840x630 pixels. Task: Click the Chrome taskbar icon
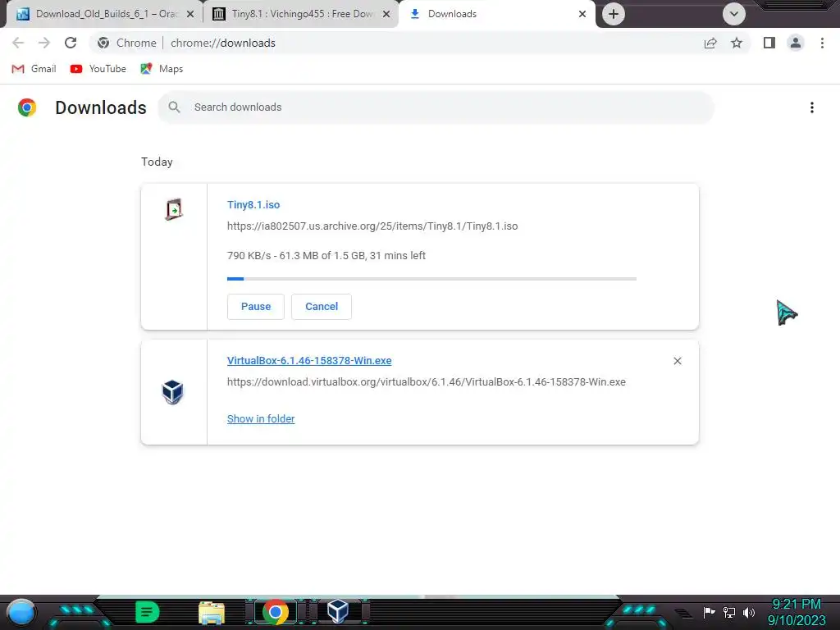tap(276, 612)
